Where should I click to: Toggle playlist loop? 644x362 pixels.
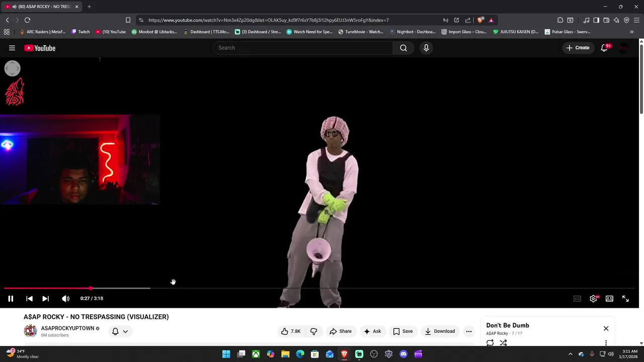point(490,343)
